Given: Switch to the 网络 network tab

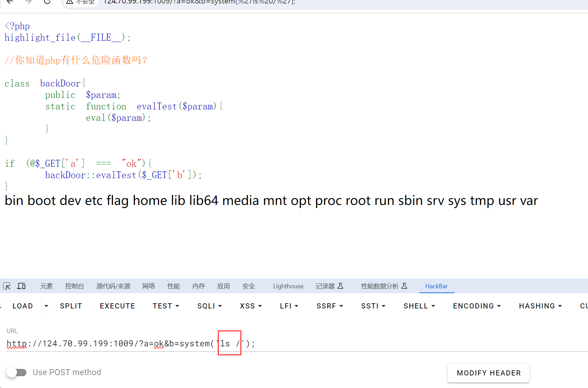Looking at the screenshot, I should [x=149, y=286].
